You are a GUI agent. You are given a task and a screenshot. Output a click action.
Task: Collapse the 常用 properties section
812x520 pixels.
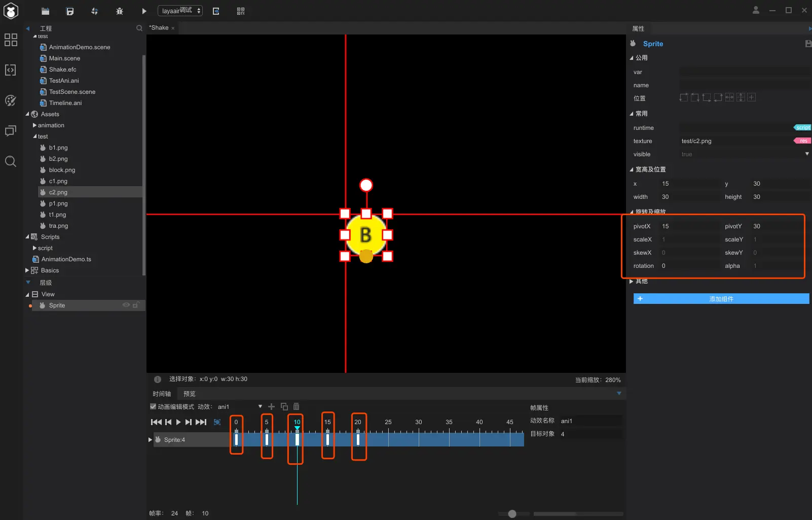coord(632,114)
